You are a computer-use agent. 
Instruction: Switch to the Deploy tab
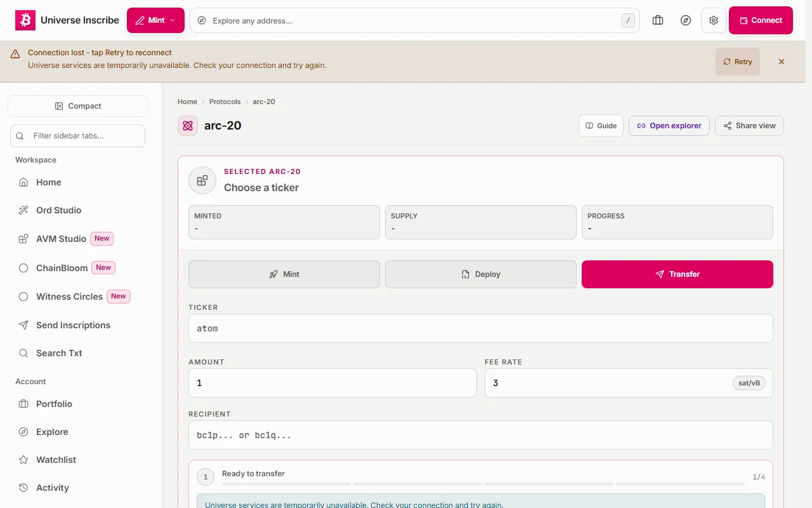481,274
